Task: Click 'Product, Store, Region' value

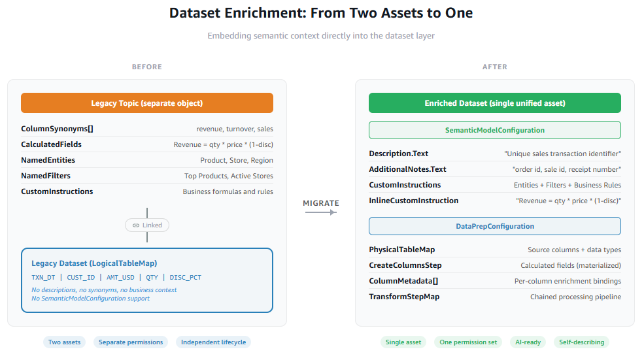Action: 237,160
